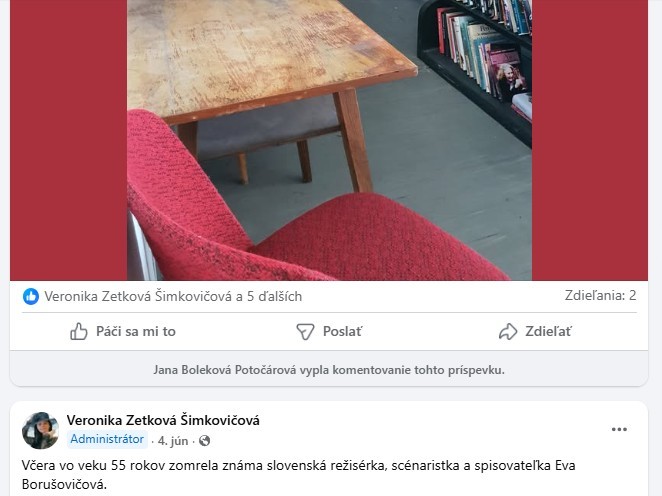
Task: Click the notice that Jana Boleková Potočárová disabled commenting
Action: [329, 370]
